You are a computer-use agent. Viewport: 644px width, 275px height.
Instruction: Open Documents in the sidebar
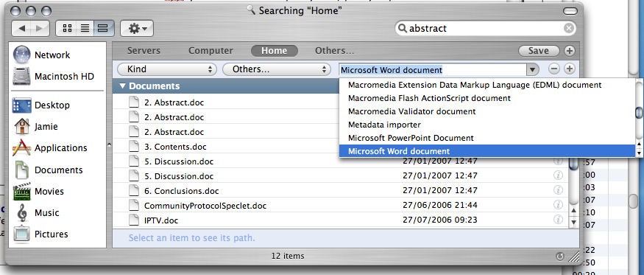tap(48, 170)
